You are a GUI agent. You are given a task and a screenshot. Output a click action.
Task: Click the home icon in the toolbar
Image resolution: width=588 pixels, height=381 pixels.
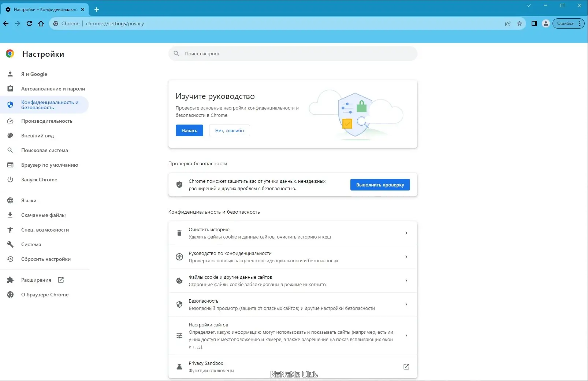click(x=41, y=23)
